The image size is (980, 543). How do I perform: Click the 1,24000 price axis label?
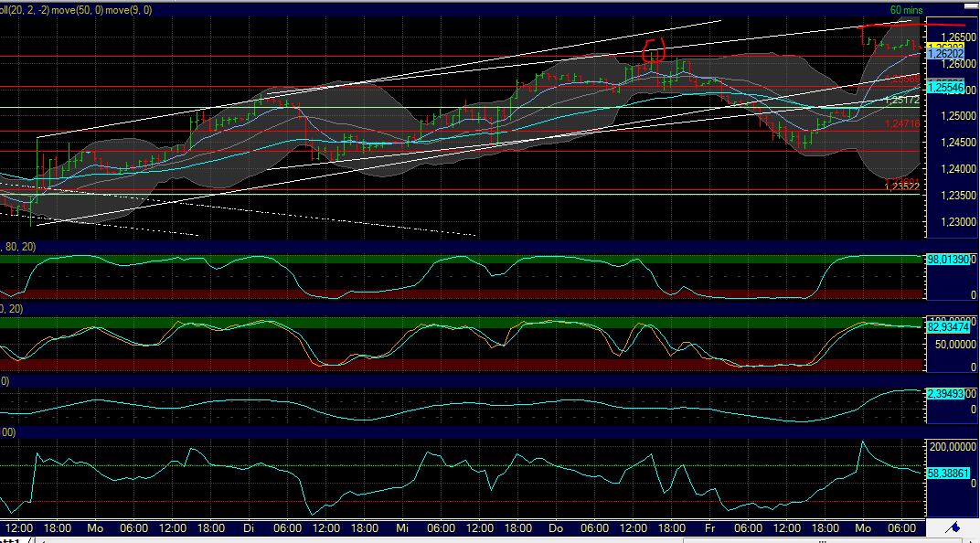pos(958,169)
